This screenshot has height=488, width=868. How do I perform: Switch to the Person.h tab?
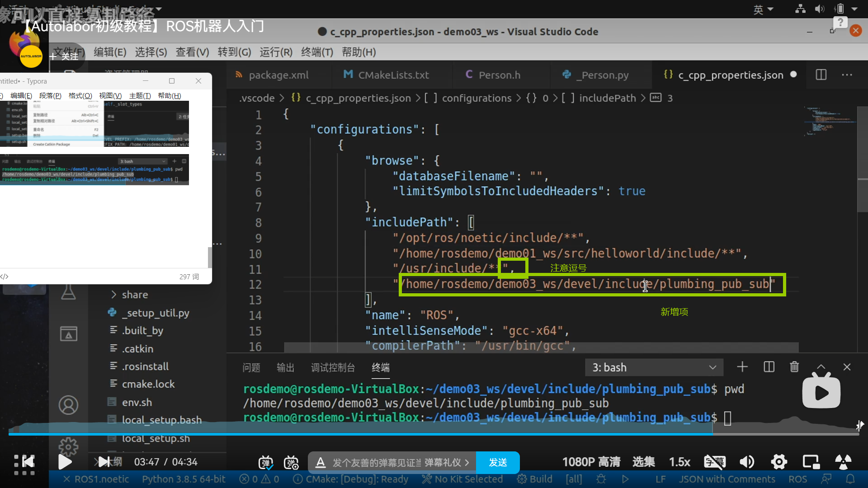(499, 75)
